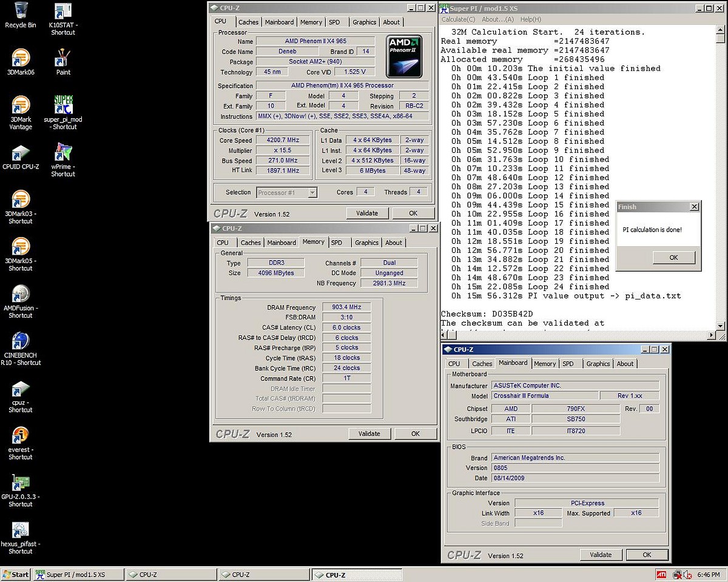Open super_pi_mod shortcut icon
This screenshot has height=582, width=728.
click(63, 104)
